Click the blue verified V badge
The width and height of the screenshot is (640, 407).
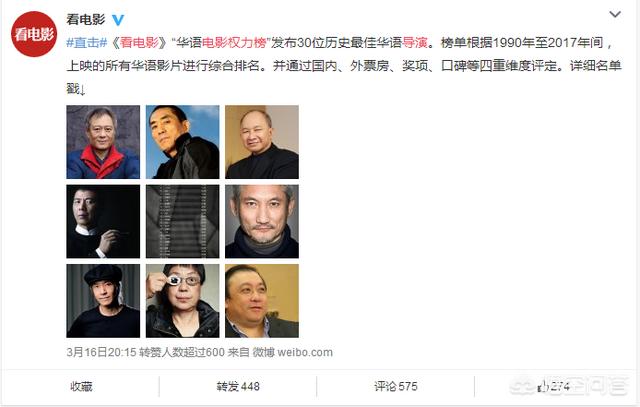pyautogui.click(x=118, y=20)
